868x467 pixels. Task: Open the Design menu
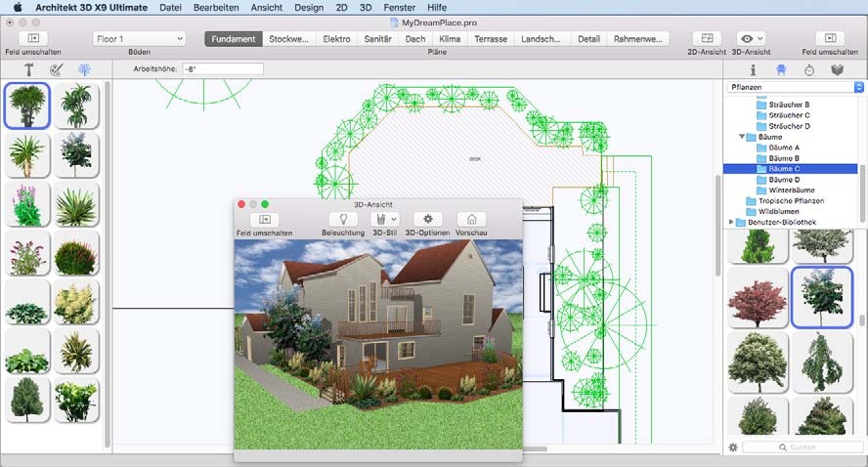pos(309,8)
